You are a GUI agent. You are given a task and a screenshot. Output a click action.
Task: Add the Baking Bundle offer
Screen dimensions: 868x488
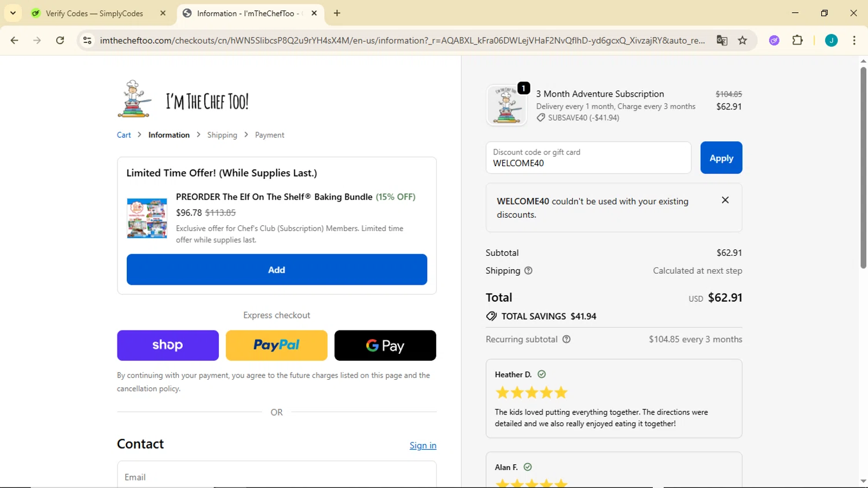coord(277,270)
